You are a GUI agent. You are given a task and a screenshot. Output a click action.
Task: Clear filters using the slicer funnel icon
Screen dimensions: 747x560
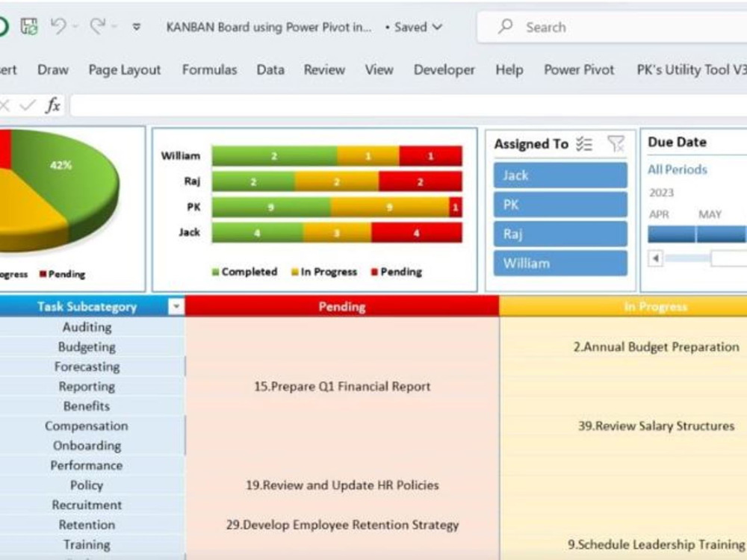click(x=614, y=143)
